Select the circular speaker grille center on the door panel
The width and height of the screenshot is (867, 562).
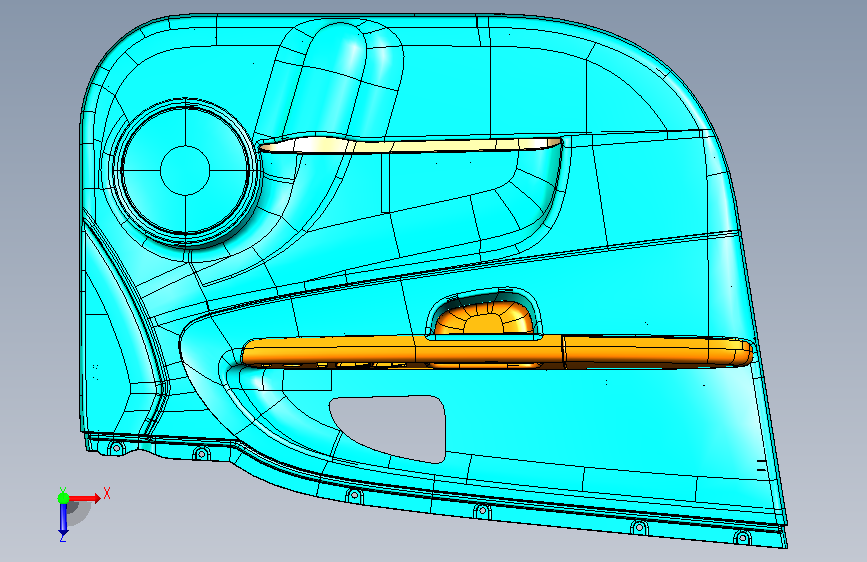pos(185,170)
